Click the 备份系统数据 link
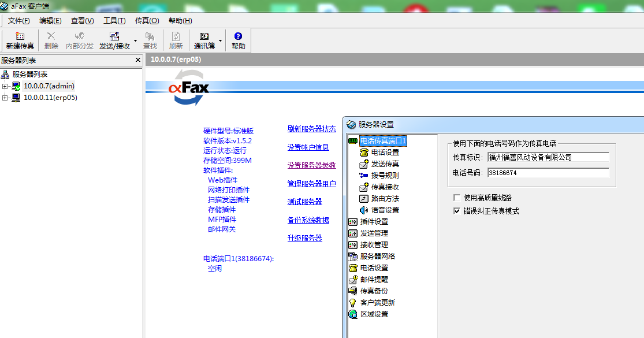Image resolution: width=644 pixels, height=338 pixels. 308,220
